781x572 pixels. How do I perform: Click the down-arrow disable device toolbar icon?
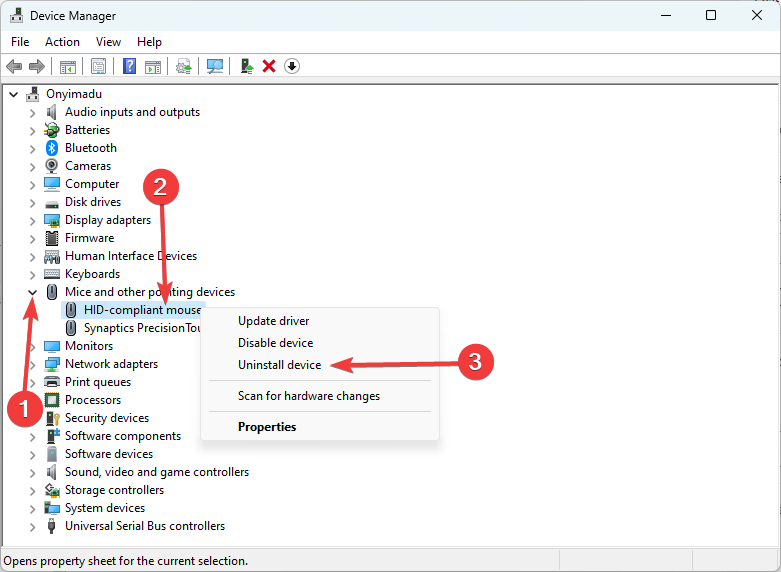[x=292, y=66]
